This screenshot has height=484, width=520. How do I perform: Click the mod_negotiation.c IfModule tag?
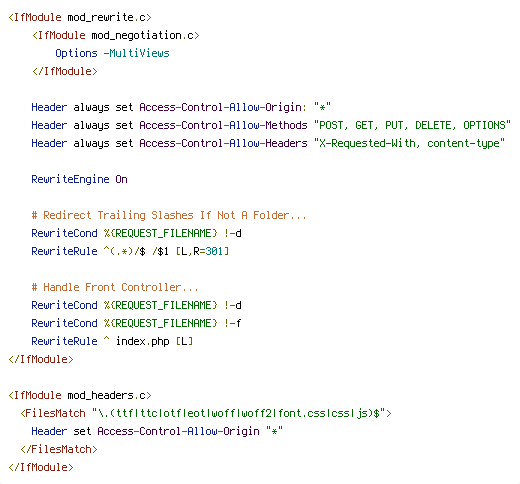[x=116, y=35]
